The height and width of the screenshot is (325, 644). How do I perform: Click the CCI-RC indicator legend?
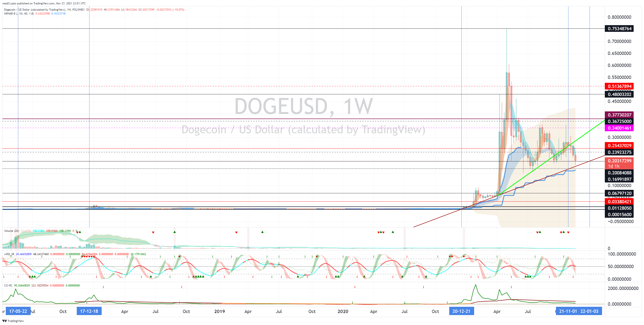click(x=8, y=286)
